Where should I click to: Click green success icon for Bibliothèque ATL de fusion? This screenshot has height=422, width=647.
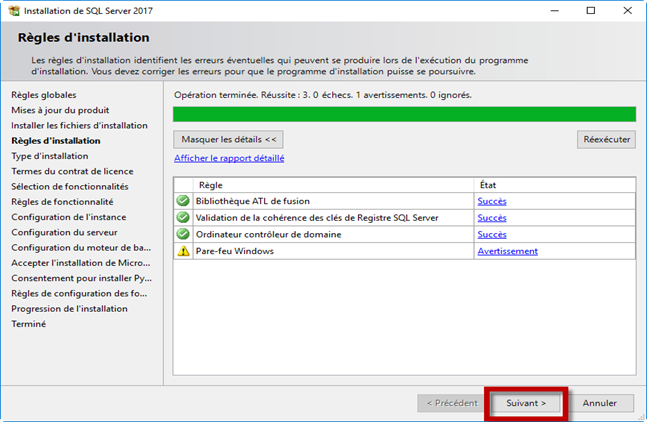(x=183, y=201)
